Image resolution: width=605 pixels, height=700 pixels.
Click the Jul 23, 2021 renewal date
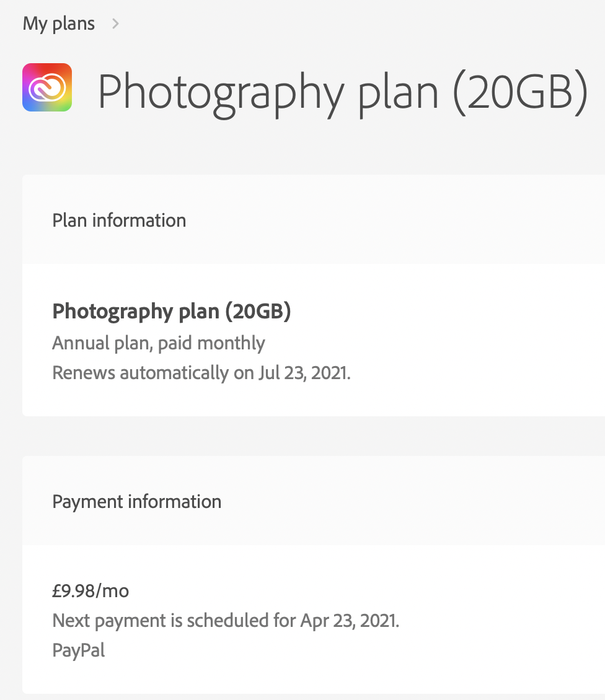(304, 373)
